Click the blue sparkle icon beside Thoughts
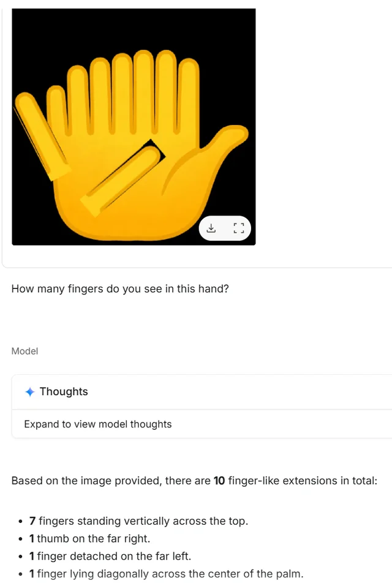 [30, 392]
